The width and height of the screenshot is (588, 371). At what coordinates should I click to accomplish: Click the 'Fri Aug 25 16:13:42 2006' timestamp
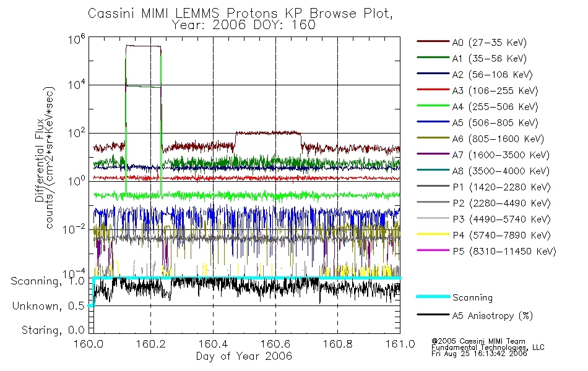(479, 354)
